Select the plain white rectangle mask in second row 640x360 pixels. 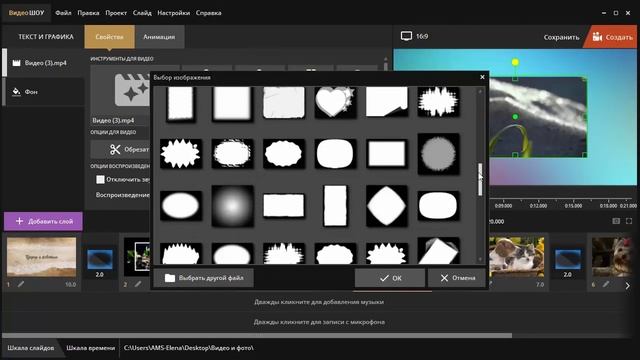point(387,154)
